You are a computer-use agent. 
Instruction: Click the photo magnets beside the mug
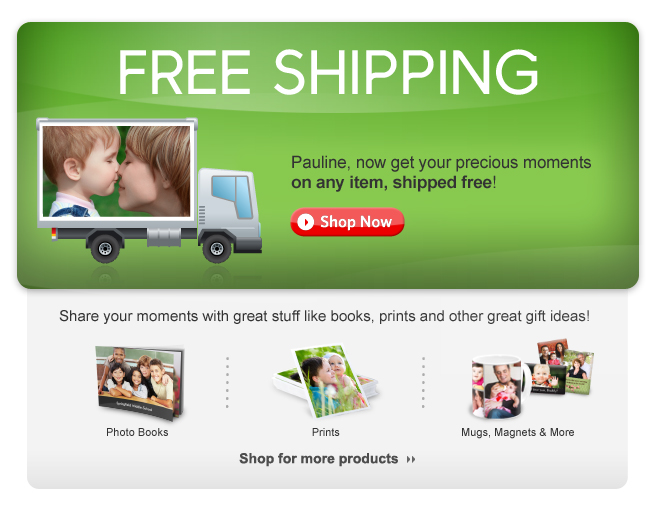(x=562, y=368)
